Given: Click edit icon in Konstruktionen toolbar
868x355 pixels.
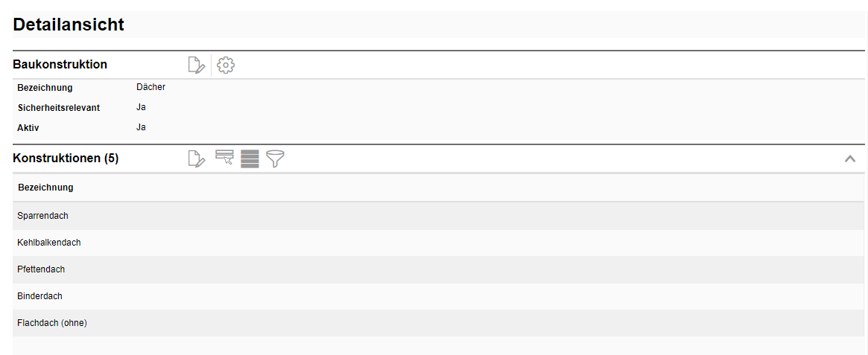Looking at the screenshot, I should coord(196,159).
